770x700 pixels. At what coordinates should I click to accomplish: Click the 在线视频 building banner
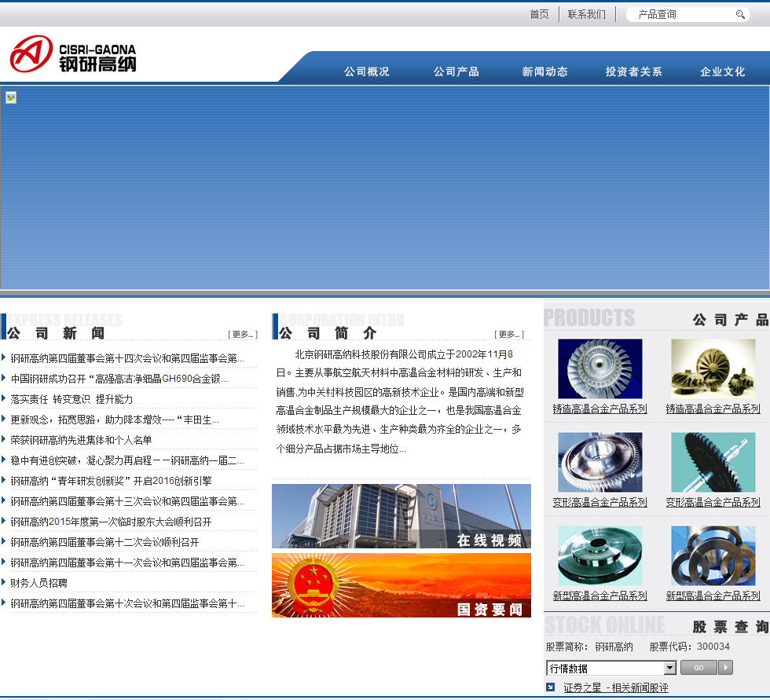pos(401,516)
